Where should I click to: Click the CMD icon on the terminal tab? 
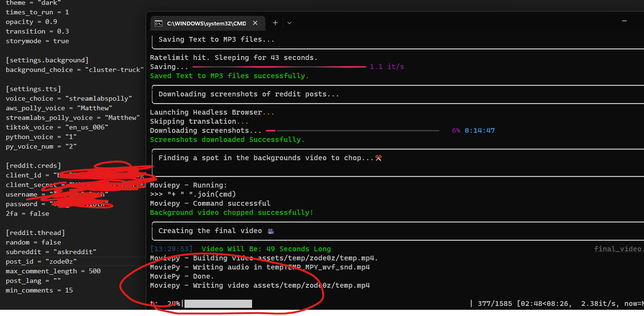[x=159, y=23]
